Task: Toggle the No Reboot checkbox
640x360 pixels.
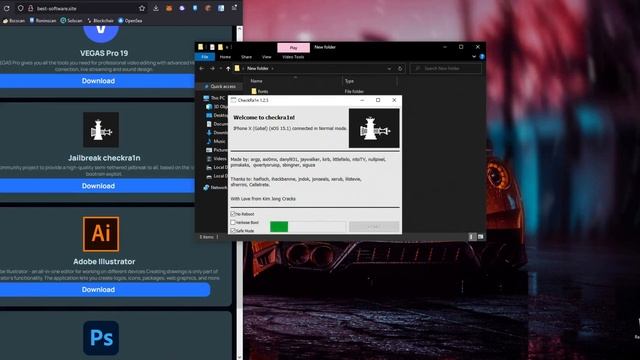Action: (233, 214)
